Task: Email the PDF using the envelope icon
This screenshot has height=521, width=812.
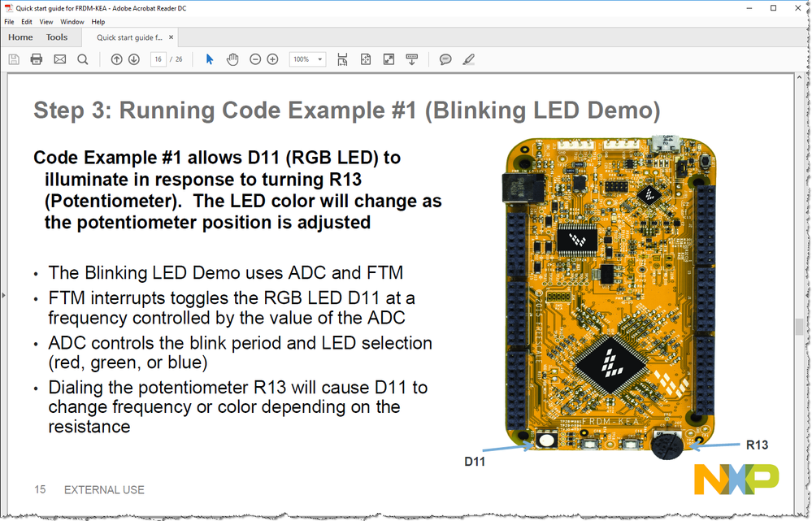Action: [x=58, y=59]
